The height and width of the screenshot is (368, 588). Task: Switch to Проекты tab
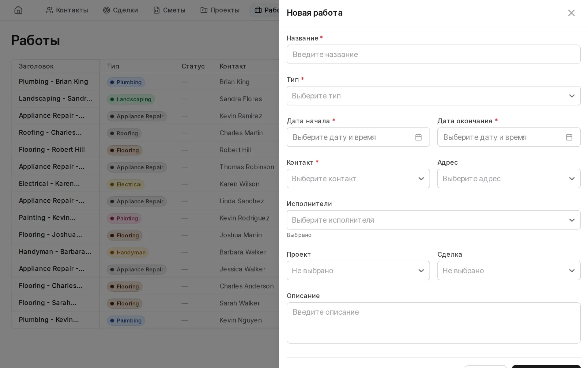pyautogui.click(x=220, y=10)
